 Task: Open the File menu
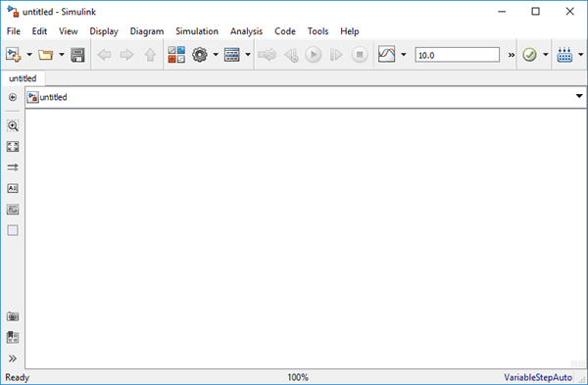tap(14, 31)
